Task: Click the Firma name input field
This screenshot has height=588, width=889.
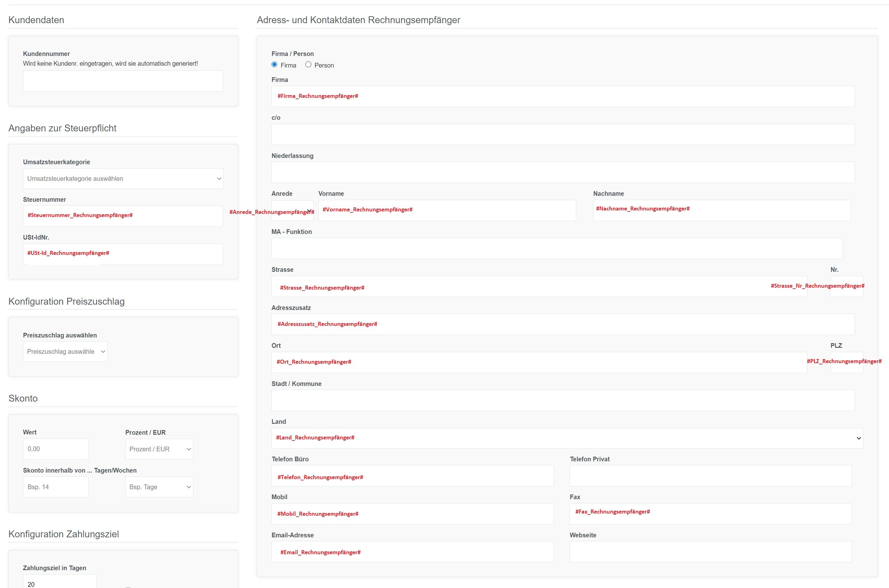Action: pos(563,96)
